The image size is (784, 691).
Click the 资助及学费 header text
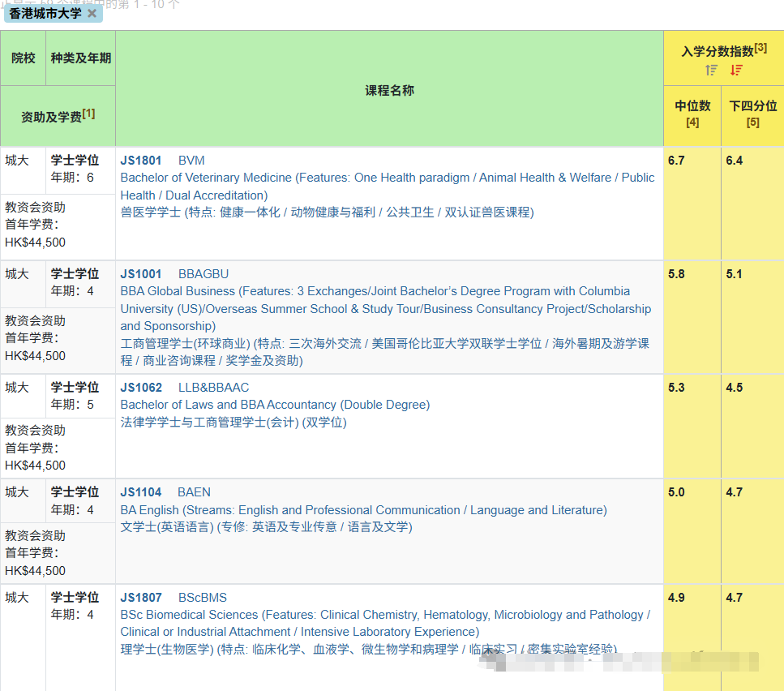(52, 117)
